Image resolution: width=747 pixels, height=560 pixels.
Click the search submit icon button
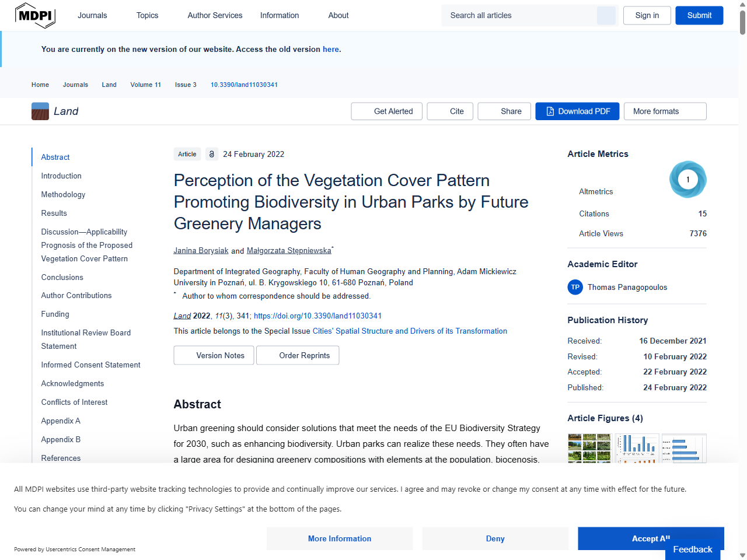pyautogui.click(x=606, y=16)
